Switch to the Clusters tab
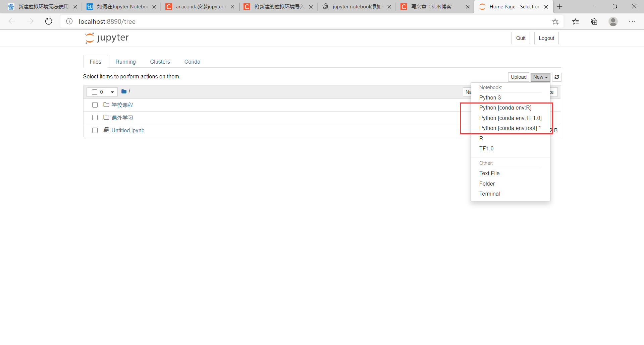This screenshot has width=644, height=345. coord(160,62)
